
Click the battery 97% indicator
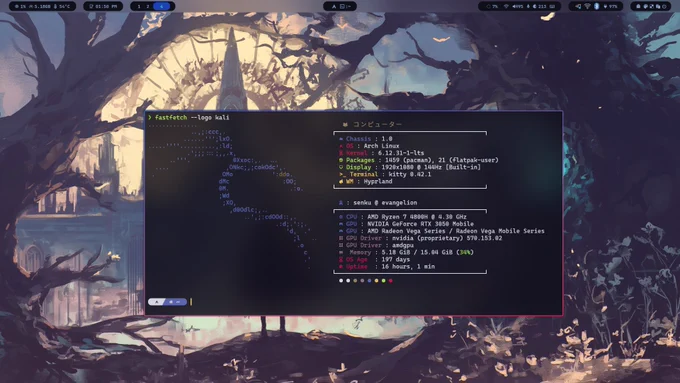[611, 6]
